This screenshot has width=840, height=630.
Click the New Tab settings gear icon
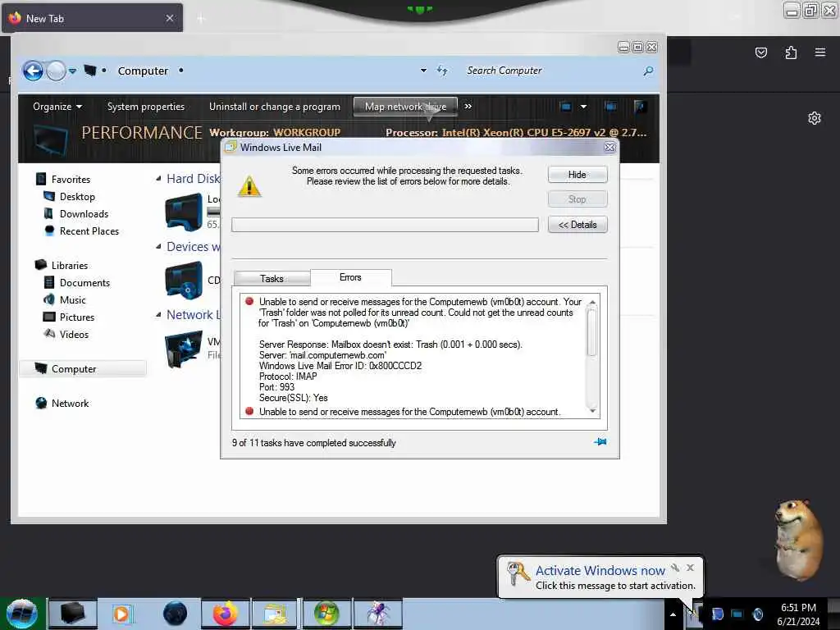(815, 118)
